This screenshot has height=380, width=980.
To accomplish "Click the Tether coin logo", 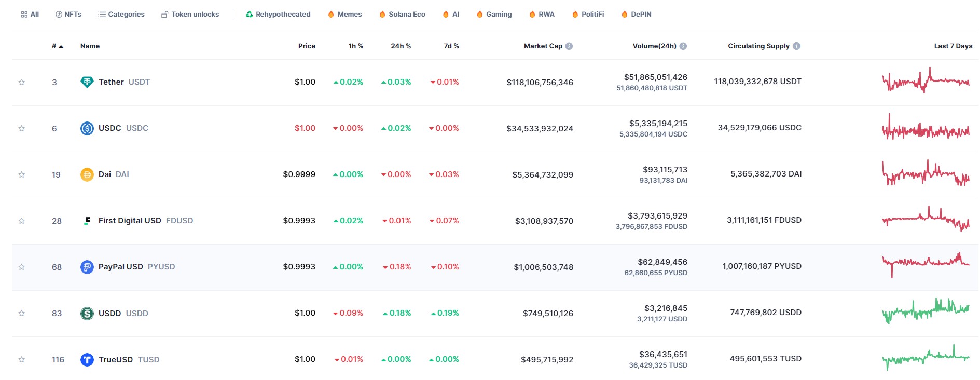I will [x=87, y=82].
